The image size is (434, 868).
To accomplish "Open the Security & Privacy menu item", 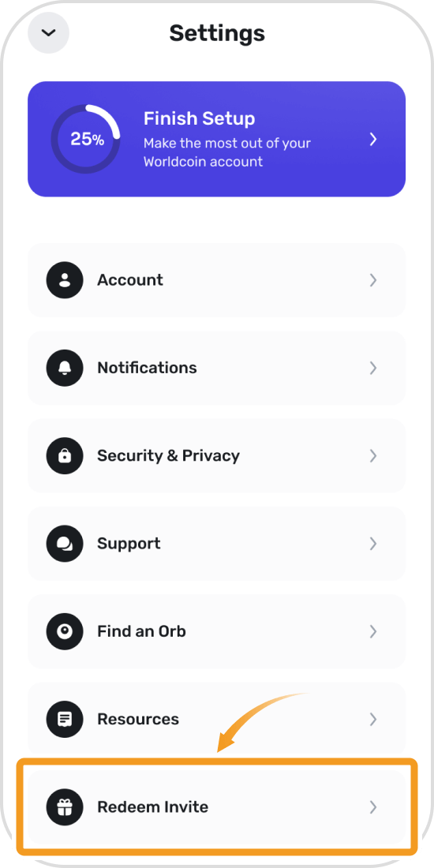I will 216,455.
